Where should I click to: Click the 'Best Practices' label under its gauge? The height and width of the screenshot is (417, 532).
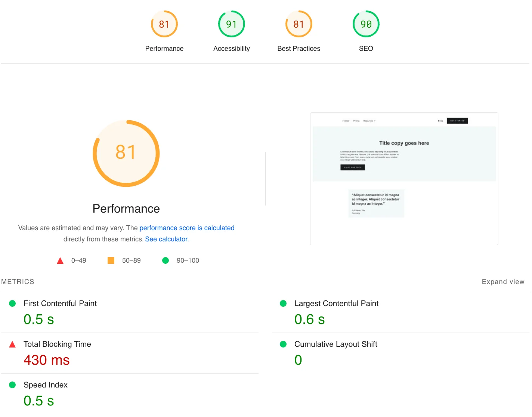tap(299, 49)
